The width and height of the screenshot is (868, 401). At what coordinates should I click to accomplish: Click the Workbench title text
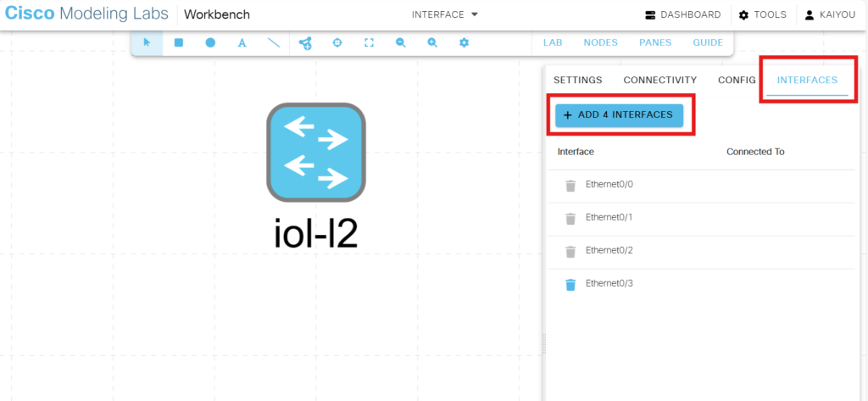(217, 14)
